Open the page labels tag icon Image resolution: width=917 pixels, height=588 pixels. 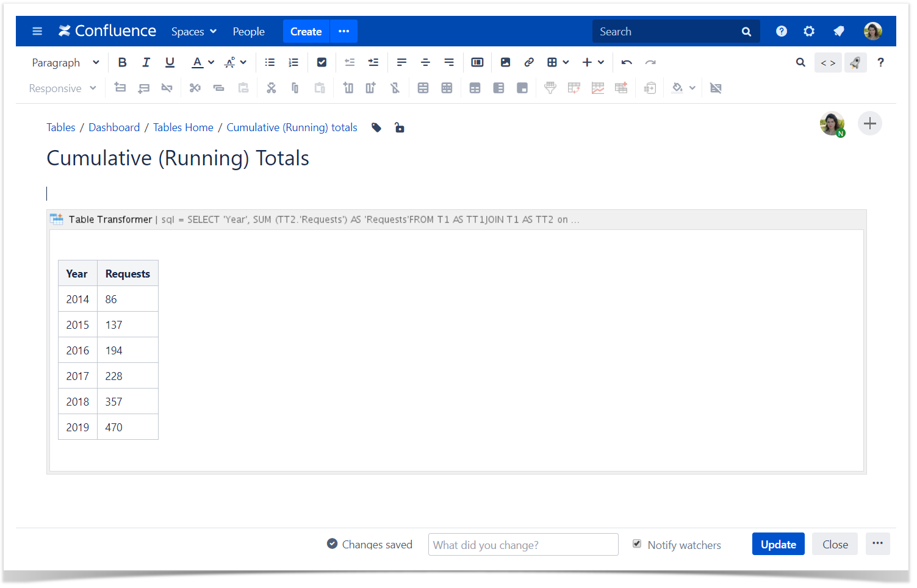(376, 127)
